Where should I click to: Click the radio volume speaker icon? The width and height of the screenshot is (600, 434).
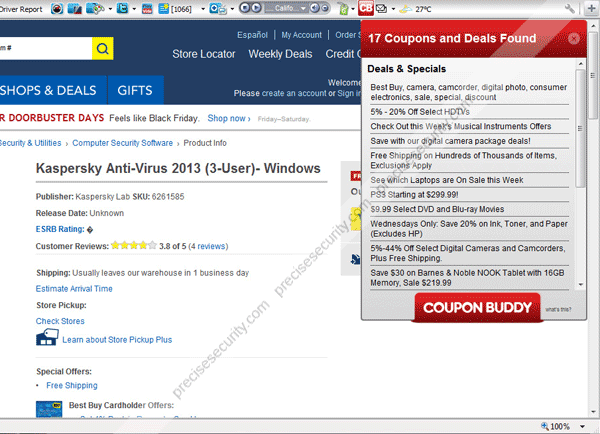pos(314,8)
